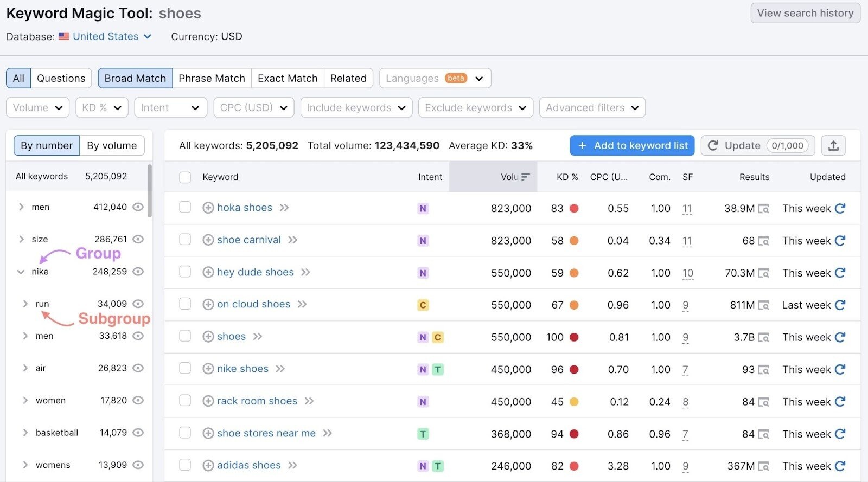Tick the checkbox for hey dude shoes
The width and height of the screenshot is (868, 482).
185,271
